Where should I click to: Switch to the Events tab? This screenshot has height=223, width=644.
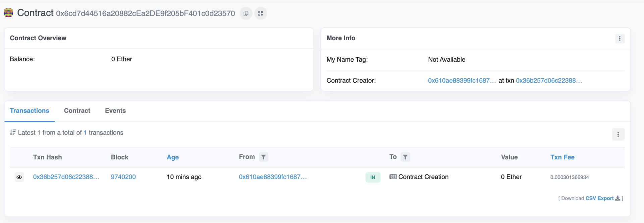115,111
